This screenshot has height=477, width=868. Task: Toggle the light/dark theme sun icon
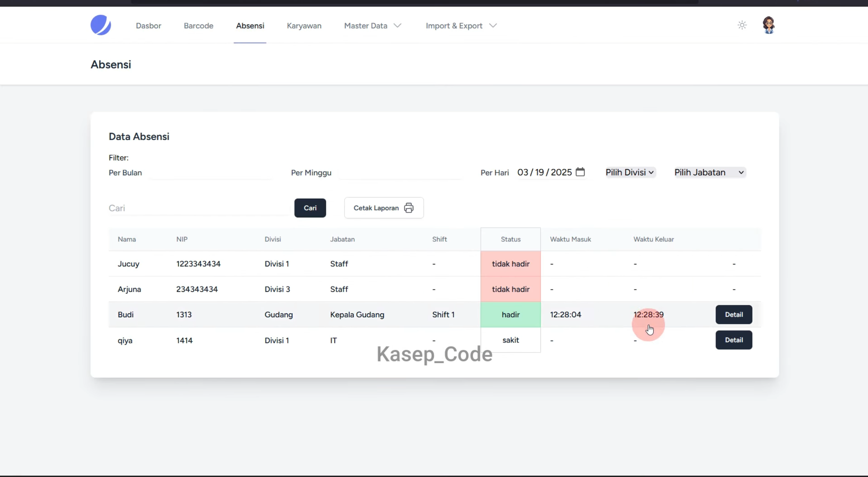[742, 25]
